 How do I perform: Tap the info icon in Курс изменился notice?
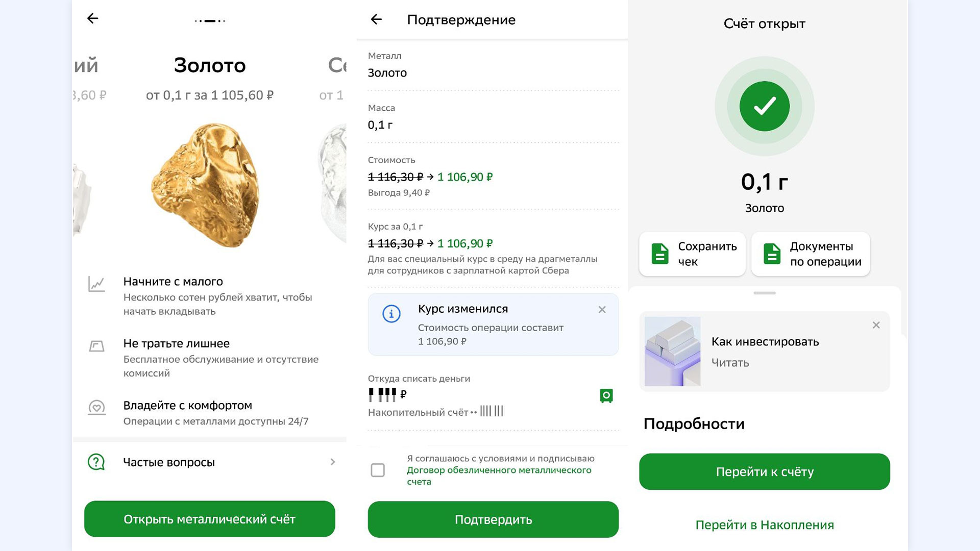coord(391,313)
